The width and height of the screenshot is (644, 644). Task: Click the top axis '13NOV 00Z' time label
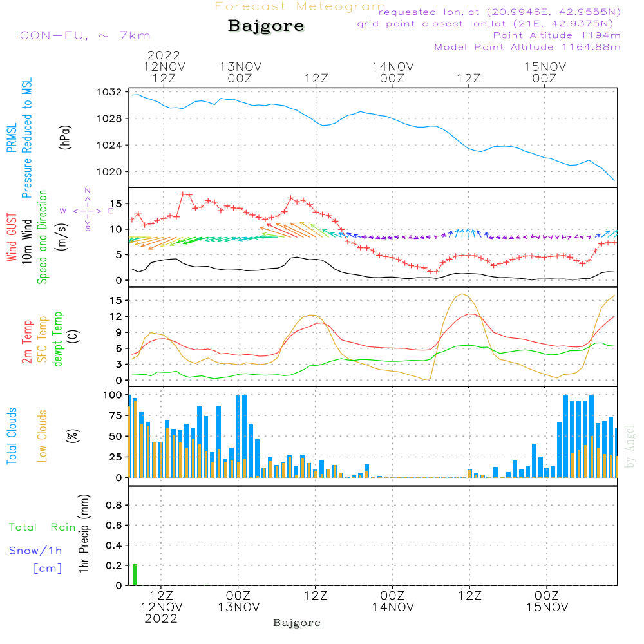click(240, 72)
